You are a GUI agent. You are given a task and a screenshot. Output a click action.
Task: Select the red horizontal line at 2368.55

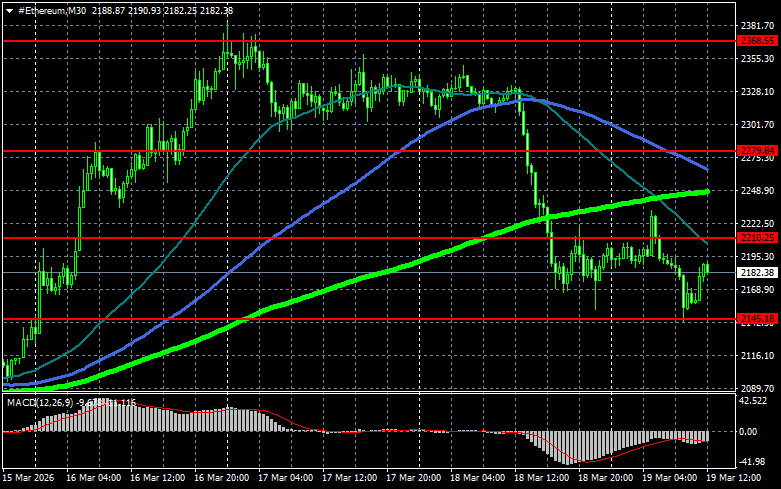coord(369,41)
